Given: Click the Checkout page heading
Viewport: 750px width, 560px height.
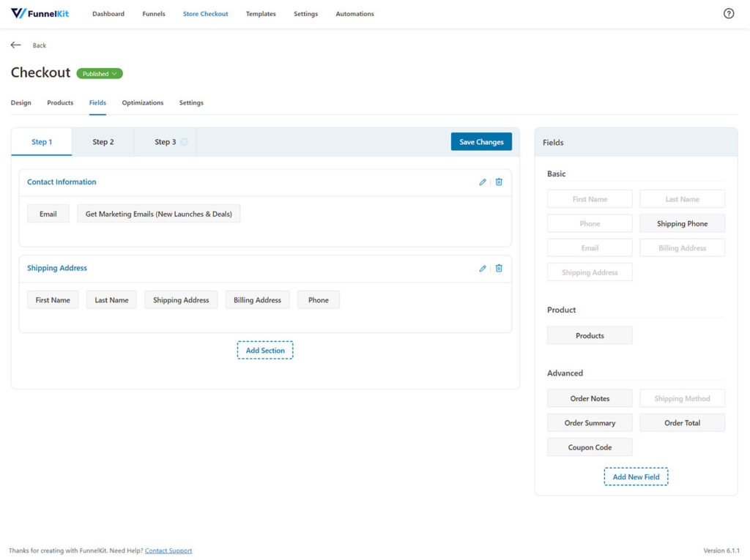Looking at the screenshot, I should point(41,72).
